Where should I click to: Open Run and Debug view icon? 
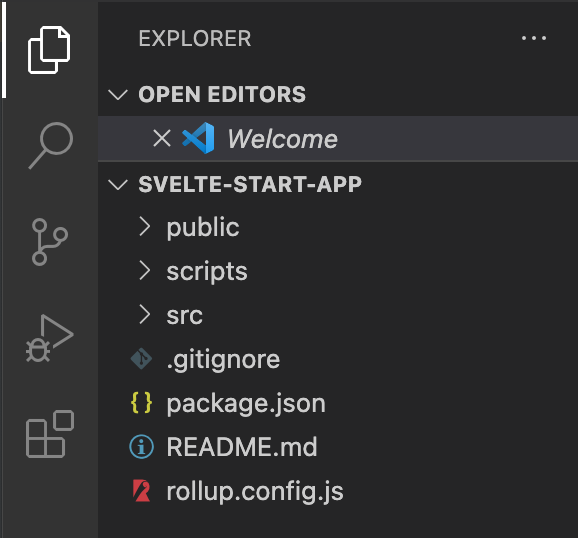49,338
